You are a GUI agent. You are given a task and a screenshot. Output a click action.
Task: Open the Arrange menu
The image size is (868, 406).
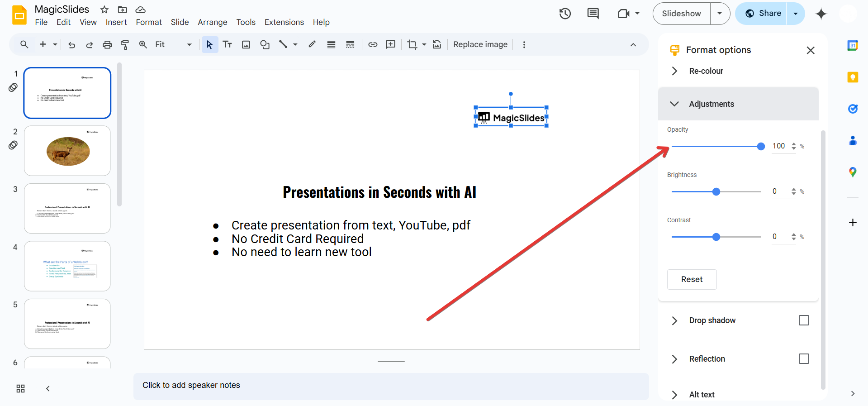tap(212, 22)
